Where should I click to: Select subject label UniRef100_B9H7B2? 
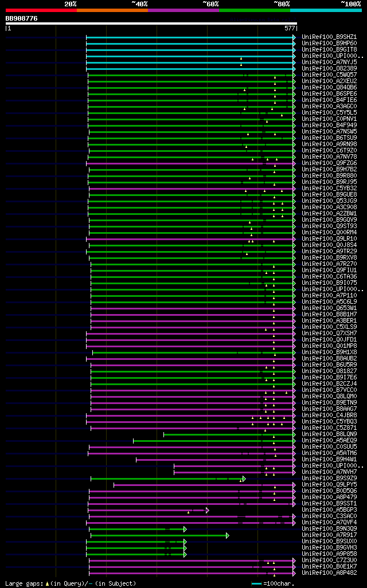[329, 170]
